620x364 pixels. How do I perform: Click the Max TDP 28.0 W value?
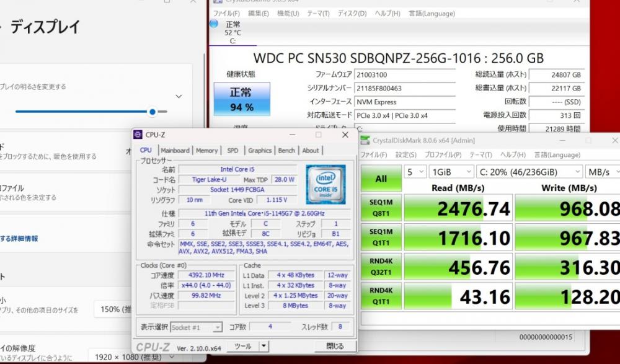pos(285,179)
